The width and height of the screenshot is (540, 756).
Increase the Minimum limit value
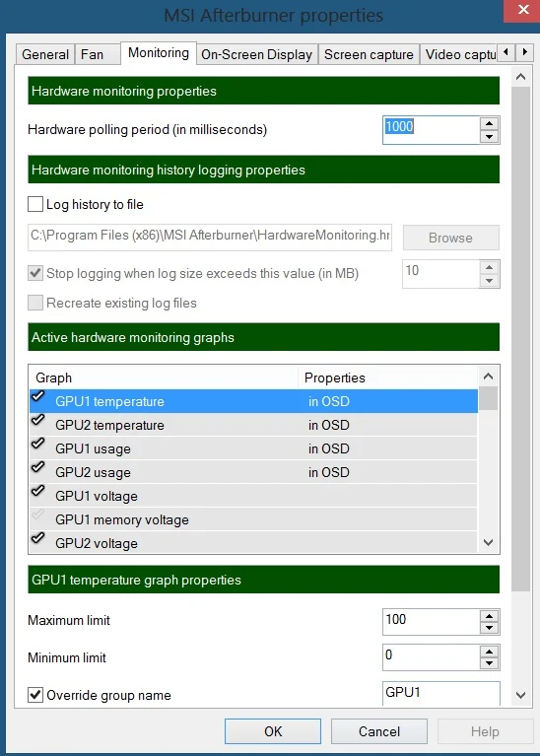tap(490, 651)
